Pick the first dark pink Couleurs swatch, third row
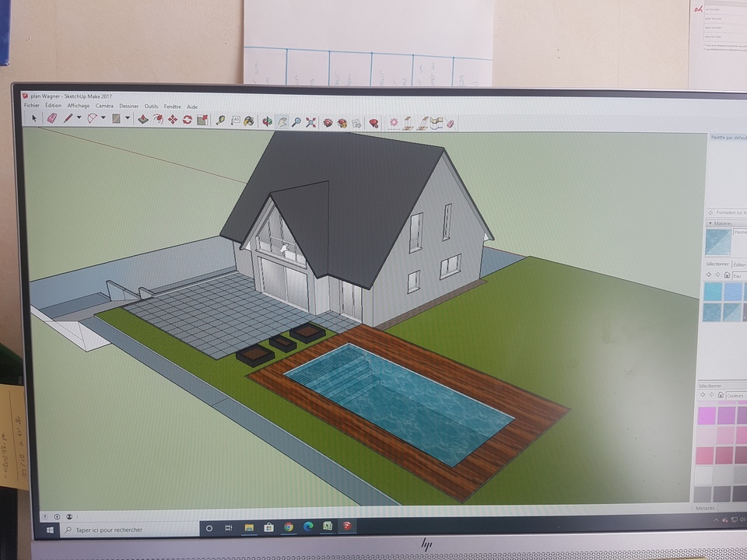747x560 pixels. coord(705,455)
